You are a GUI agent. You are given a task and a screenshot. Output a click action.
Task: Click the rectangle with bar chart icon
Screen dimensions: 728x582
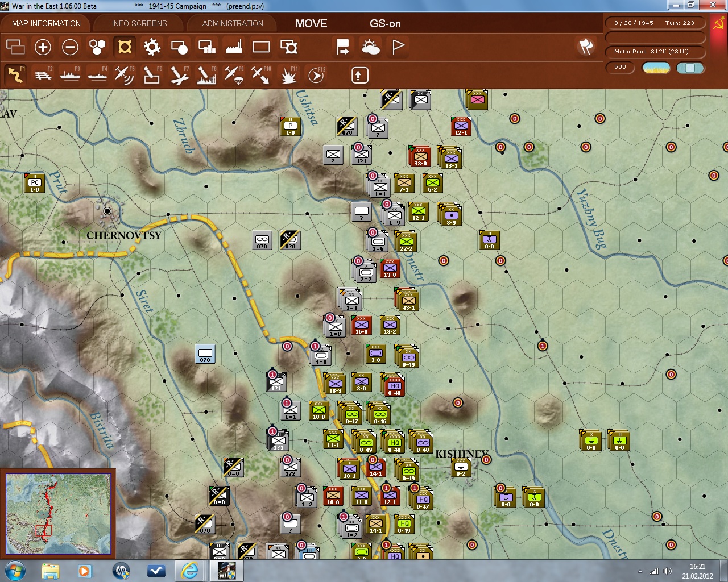[x=206, y=47]
